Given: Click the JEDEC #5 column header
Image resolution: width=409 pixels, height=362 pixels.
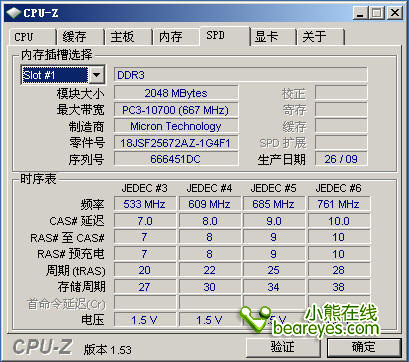Looking at the screenshot, I should (x=273, y=188).
